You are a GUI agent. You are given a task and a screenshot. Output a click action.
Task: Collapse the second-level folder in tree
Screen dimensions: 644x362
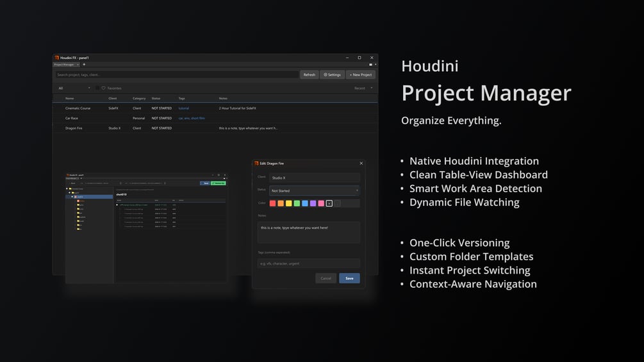pos(70,192)
